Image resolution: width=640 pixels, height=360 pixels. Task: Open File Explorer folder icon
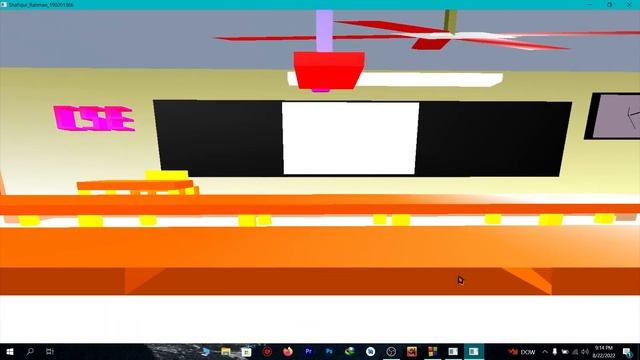226,351
